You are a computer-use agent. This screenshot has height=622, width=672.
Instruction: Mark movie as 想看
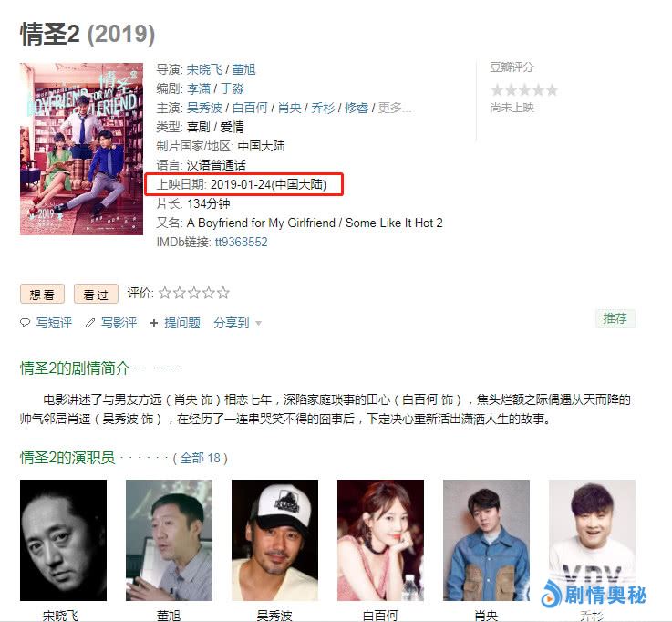click(43, 294)
